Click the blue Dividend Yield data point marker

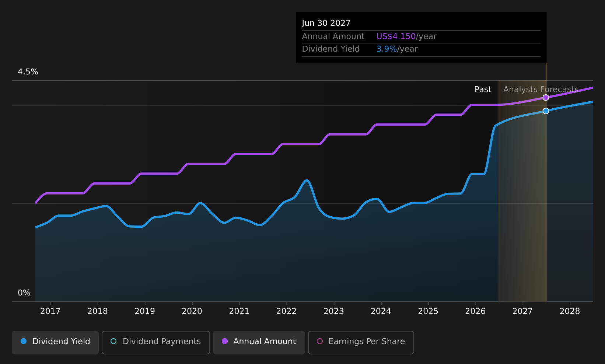[546, 111]
